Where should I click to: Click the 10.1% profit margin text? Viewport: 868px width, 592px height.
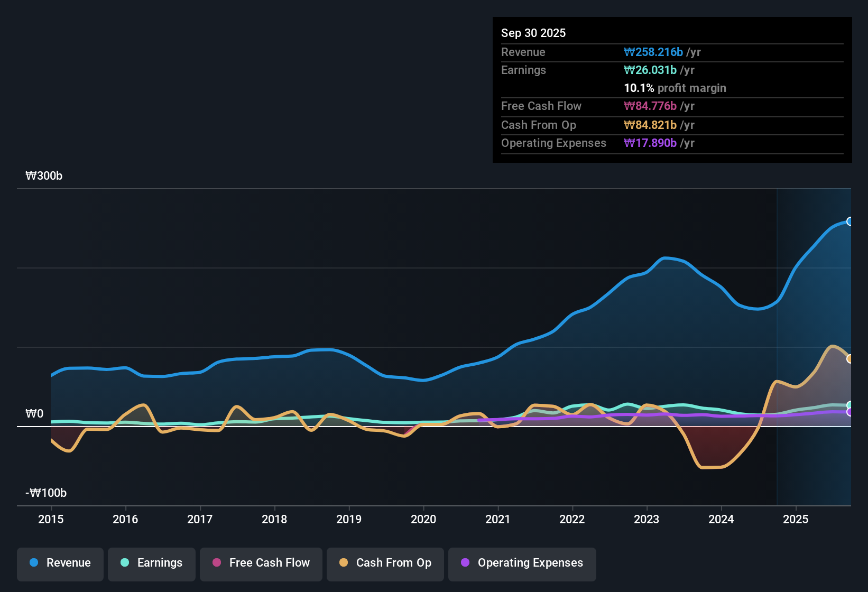(675, 88)
